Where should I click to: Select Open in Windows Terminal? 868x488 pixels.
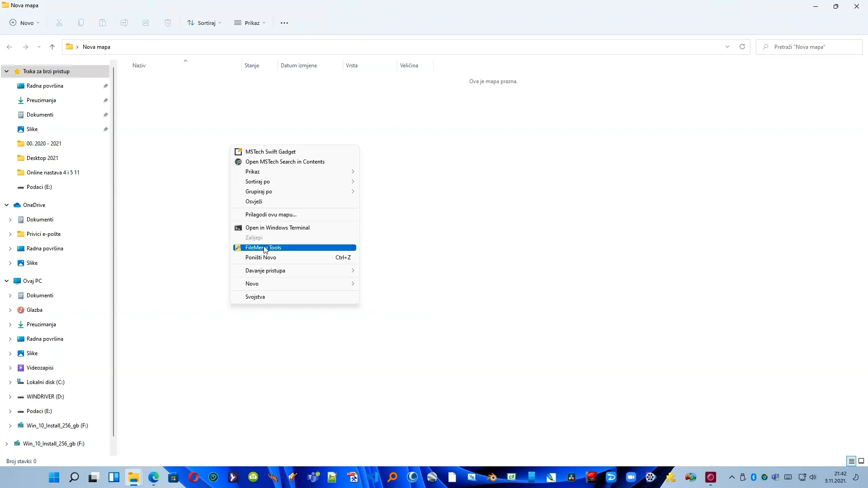click(277, 228)
